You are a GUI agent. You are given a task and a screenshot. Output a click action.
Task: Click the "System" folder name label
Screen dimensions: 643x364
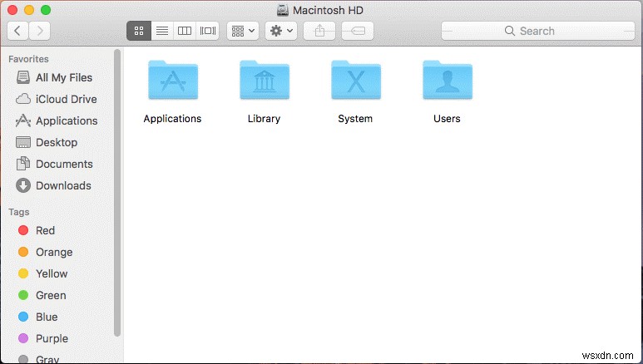355,119
